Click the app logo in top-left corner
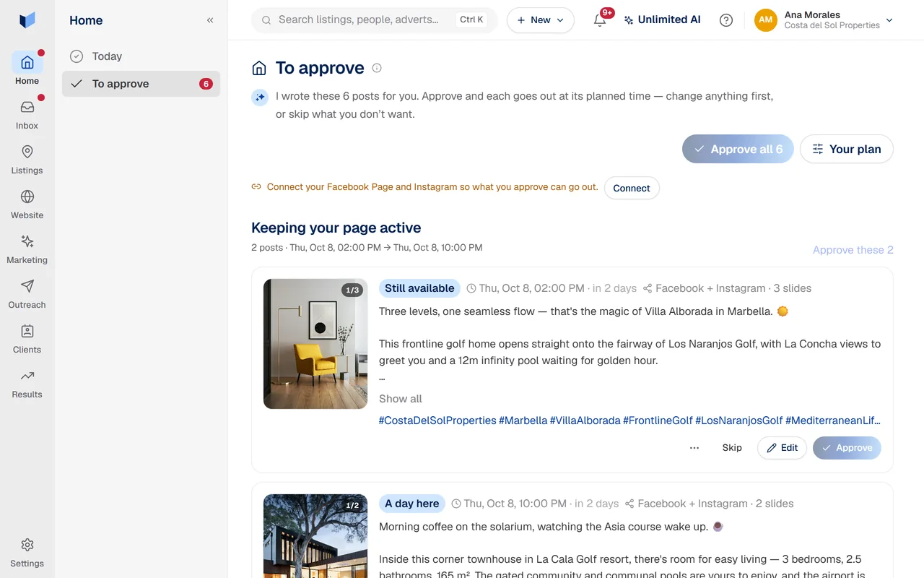The image size is (924, 578). (27, 20)
